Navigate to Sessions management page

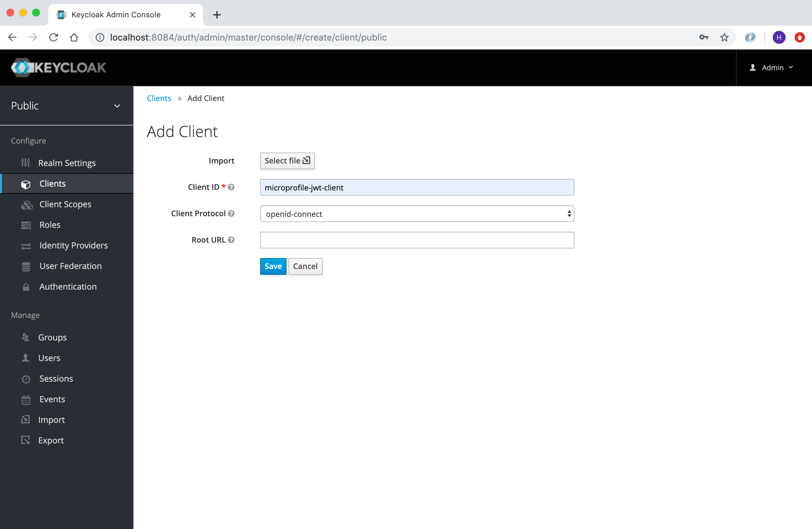(x=56, y=378)
